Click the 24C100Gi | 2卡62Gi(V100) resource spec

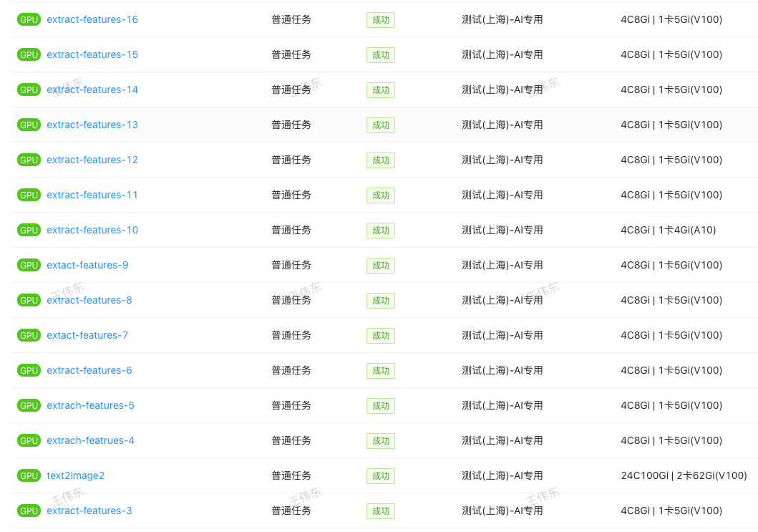pos(684,476)
